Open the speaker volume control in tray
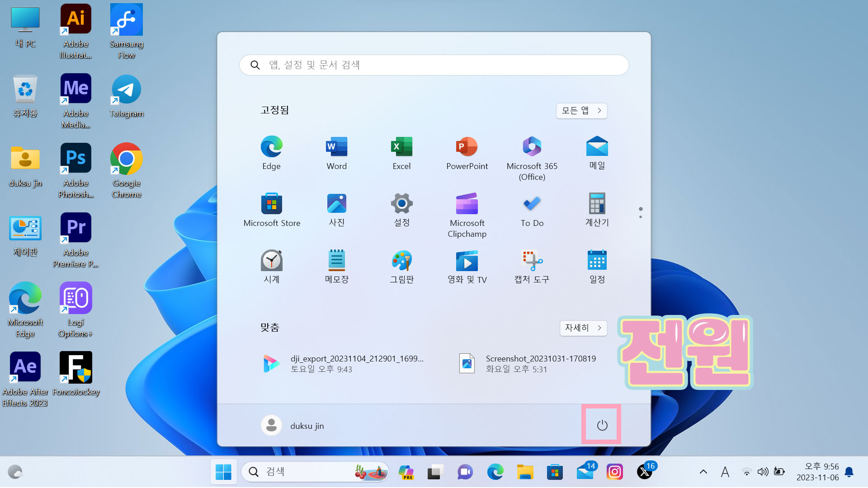This screenshot has height=488, width=868. (x=763, y=472)
